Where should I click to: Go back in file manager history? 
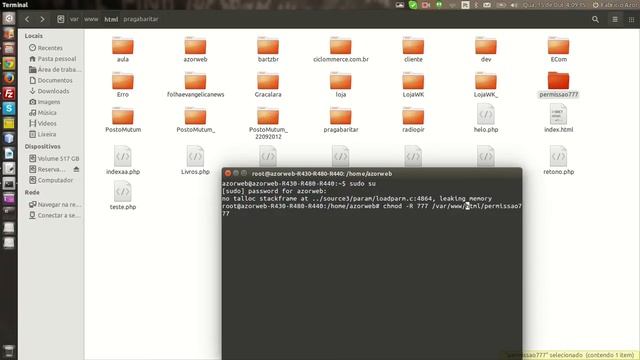click(x=27, y=19)
